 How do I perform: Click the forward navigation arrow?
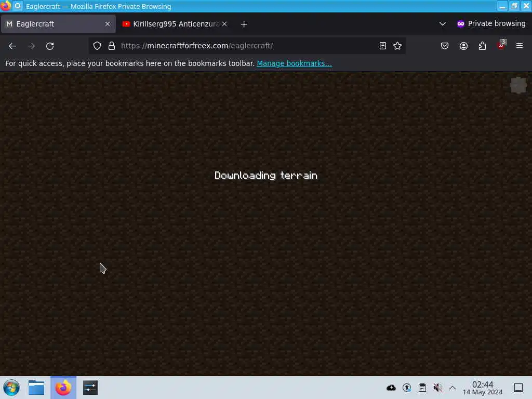click(31, 46)
